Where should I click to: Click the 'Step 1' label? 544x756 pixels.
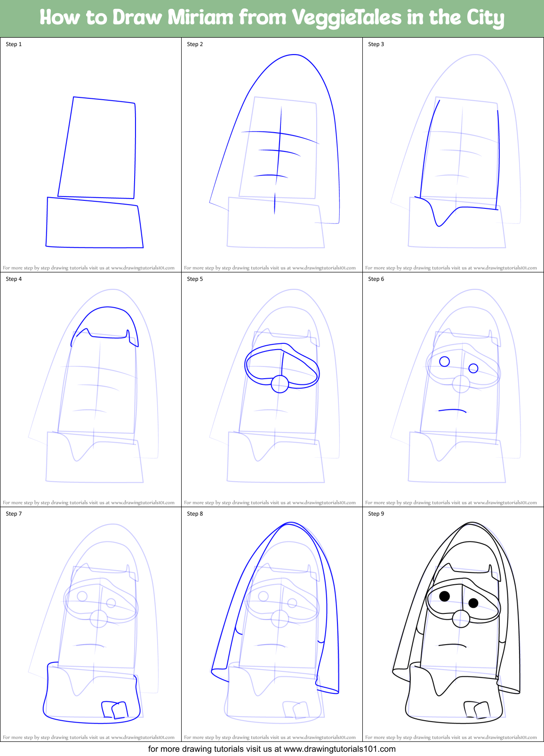coord(14,44)
